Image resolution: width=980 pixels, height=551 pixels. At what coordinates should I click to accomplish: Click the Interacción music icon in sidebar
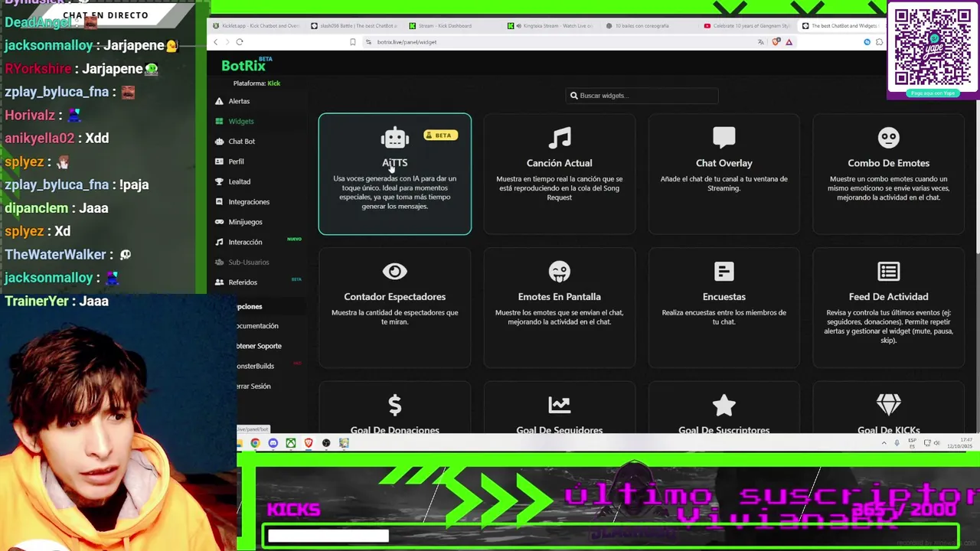[x=219, y=242]
